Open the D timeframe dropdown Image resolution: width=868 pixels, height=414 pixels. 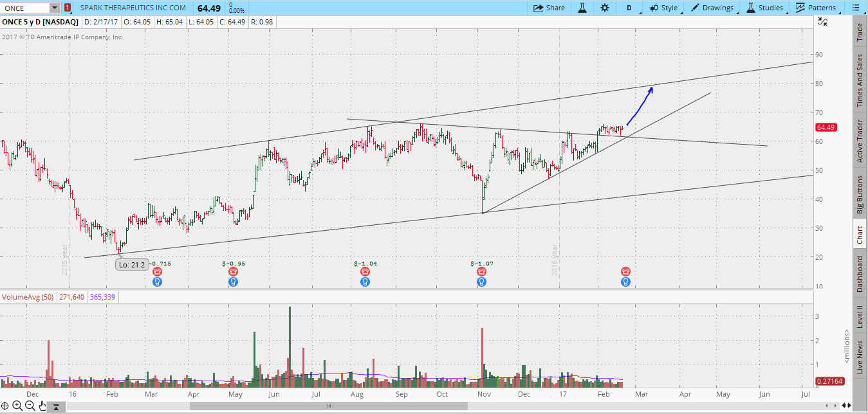click(629, 8)
